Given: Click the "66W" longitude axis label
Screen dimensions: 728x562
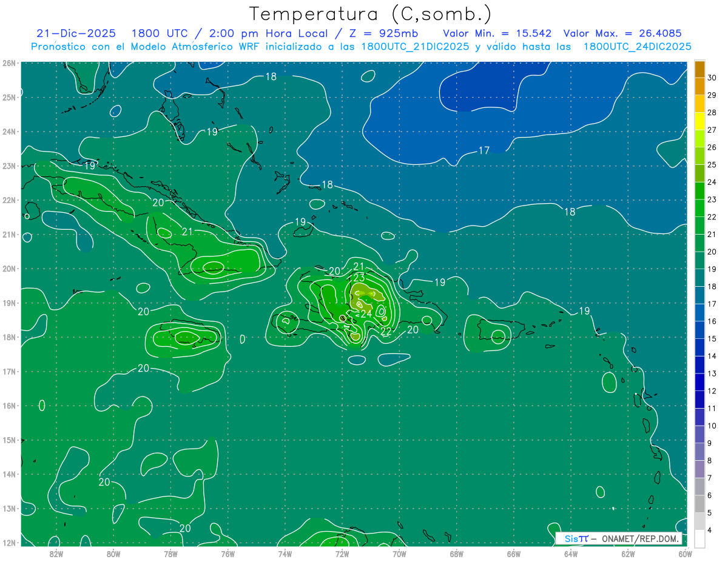Looking at the screenshot, I should click(x=514, y=554).
